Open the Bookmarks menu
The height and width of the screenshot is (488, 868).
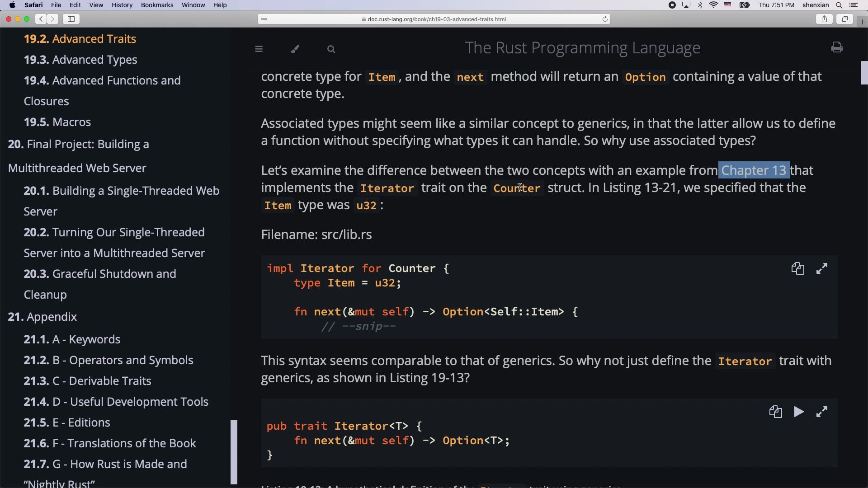point(157,5)
